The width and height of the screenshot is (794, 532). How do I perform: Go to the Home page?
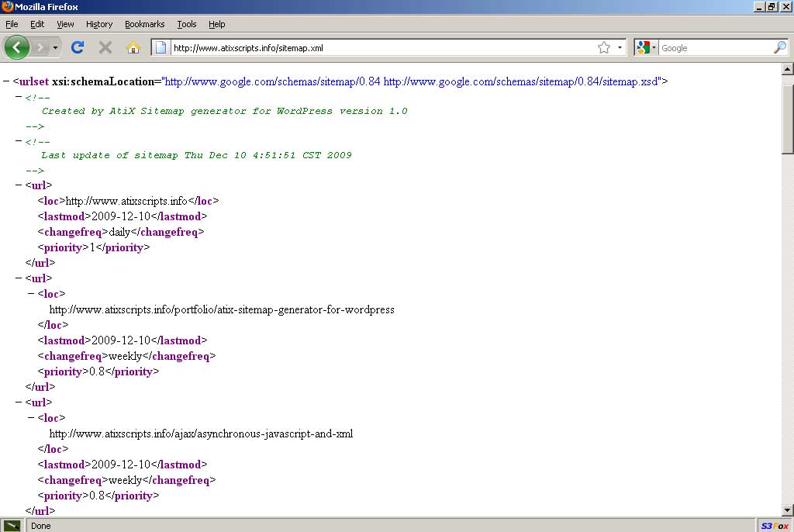133,47
